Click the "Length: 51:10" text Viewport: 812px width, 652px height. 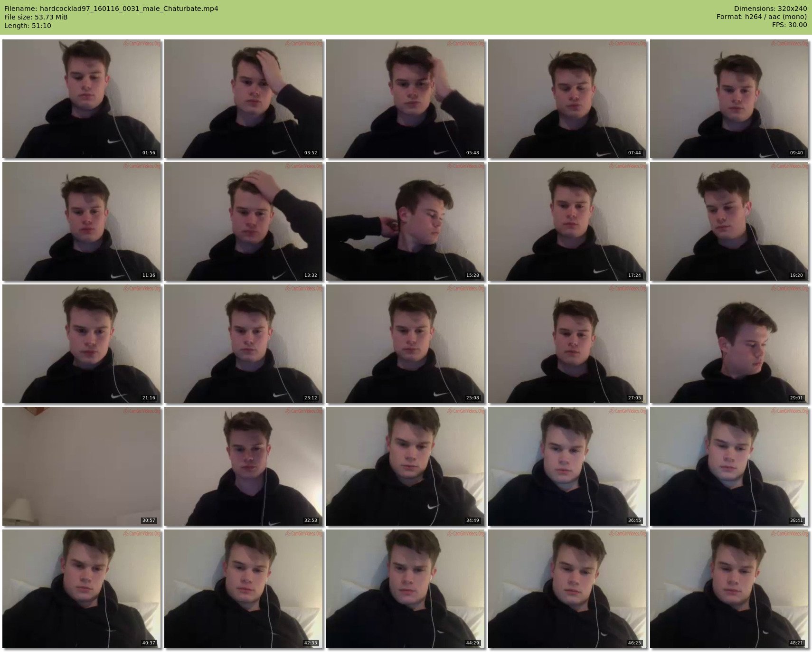click(x=28, y=26)
